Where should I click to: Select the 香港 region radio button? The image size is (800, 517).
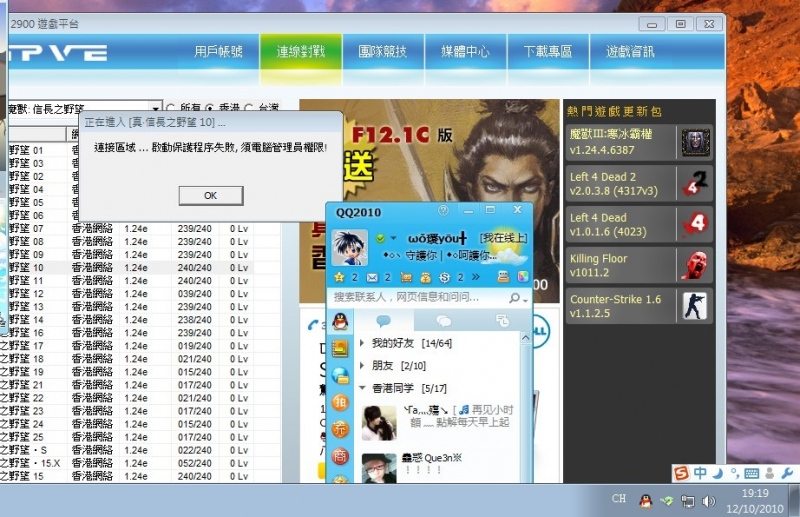pos(210,108)
